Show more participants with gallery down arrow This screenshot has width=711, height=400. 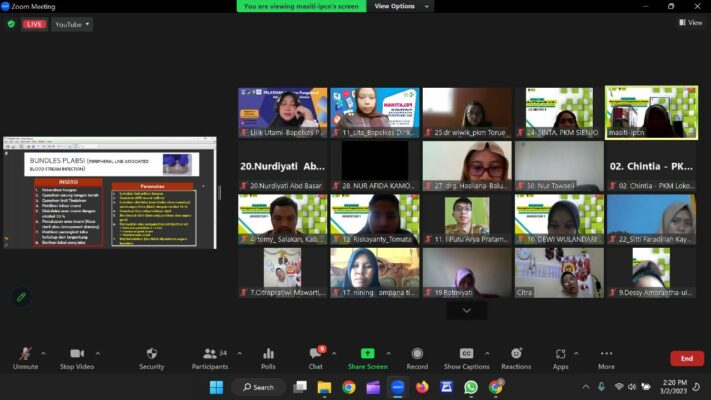click(x=467, y=311)
